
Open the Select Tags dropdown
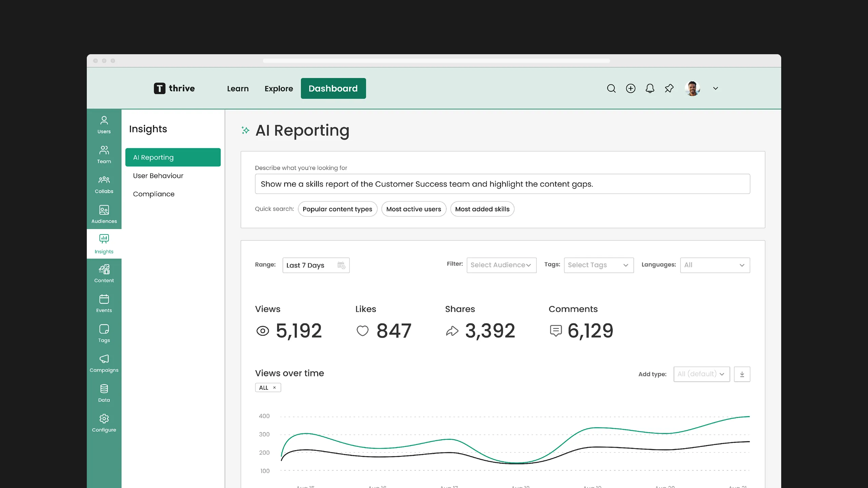coord(598,265)
